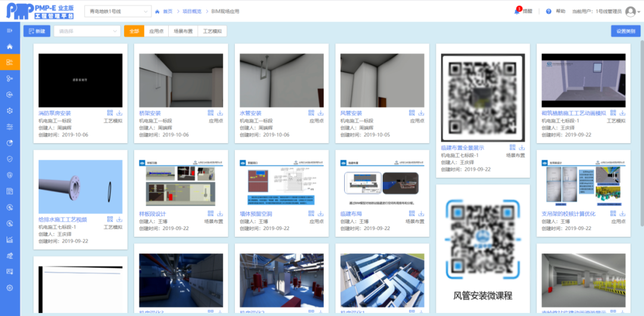644x316 pixels.
Task: Download the 临建布置全景展示 item
Action: [x=522, y=147]
